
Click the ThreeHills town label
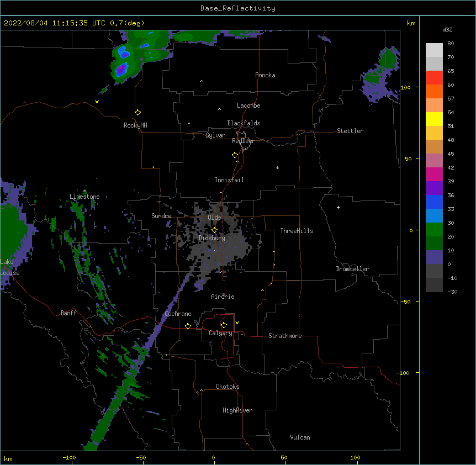pos(297,231)
